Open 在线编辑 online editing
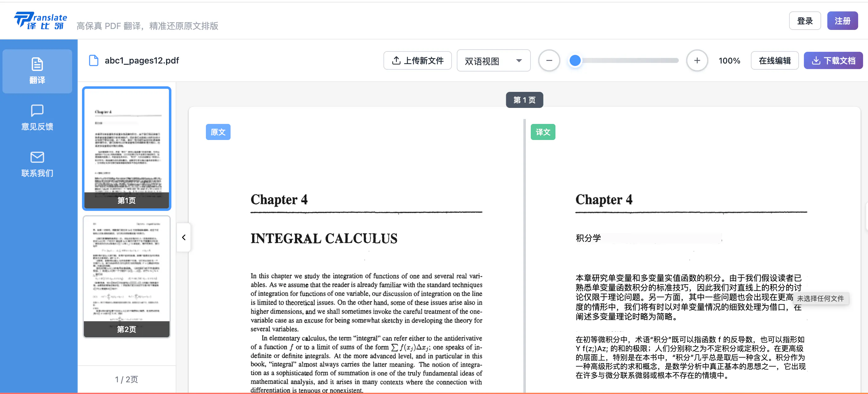Viewport: 868px width, 394px height. (774, 61)
